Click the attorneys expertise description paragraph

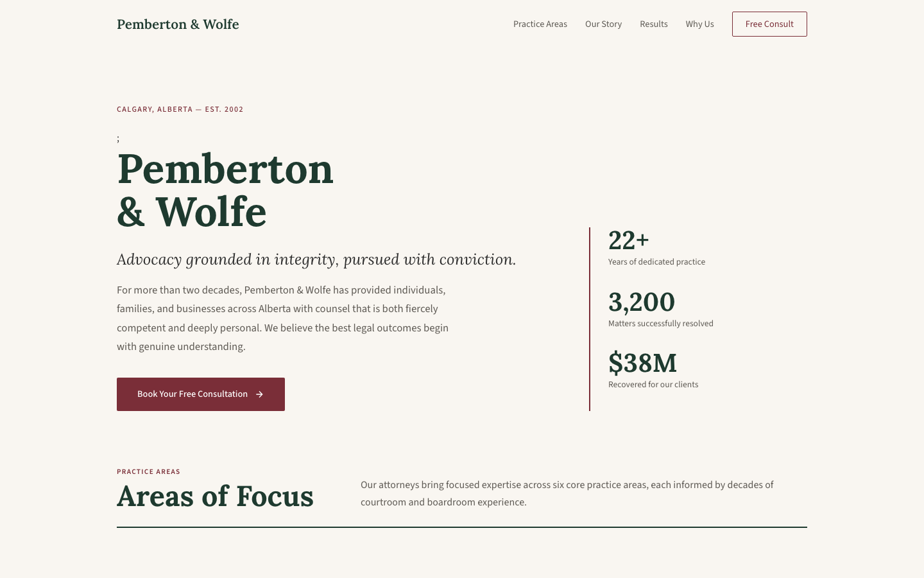tap(567, 493)
